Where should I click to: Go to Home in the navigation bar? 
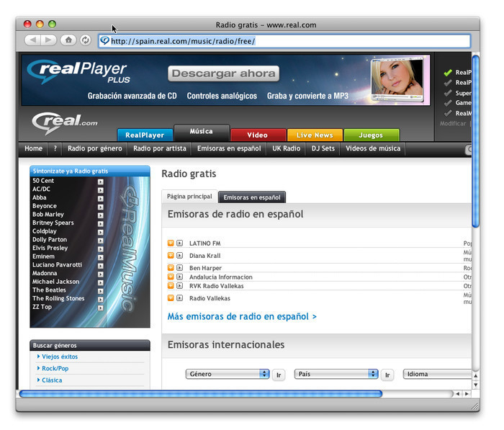pos(33,148)
